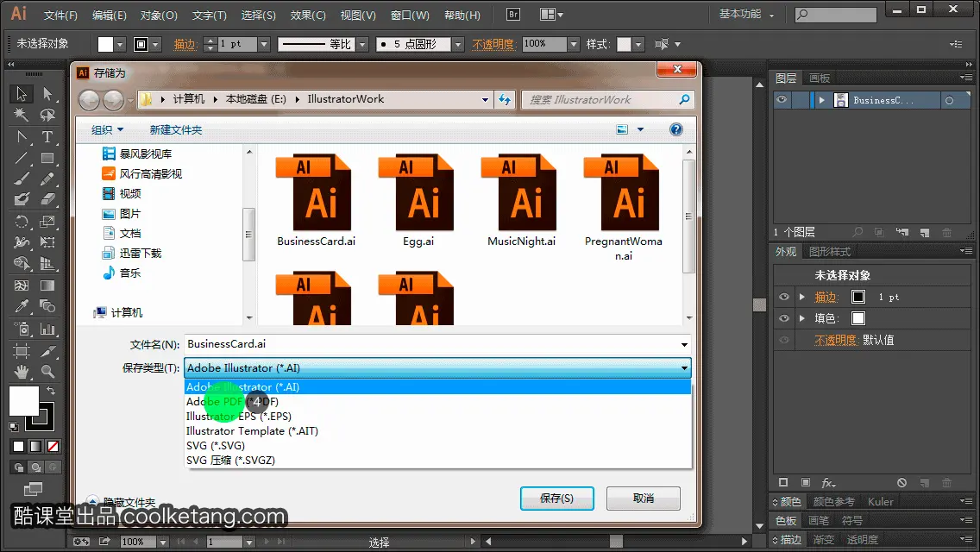Select the Zoom tool
The height and width of the screenshot is (552, 980).
pos(47,372)
